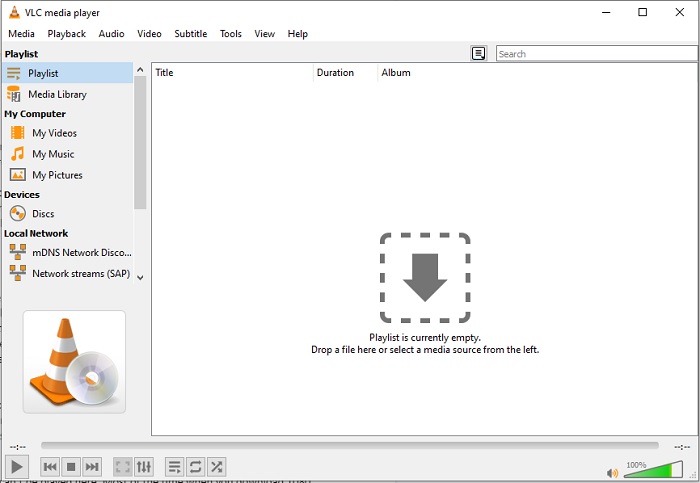Toggle fullscreen video mode
This screenshot has width=700, height=483.
point(123,467)
